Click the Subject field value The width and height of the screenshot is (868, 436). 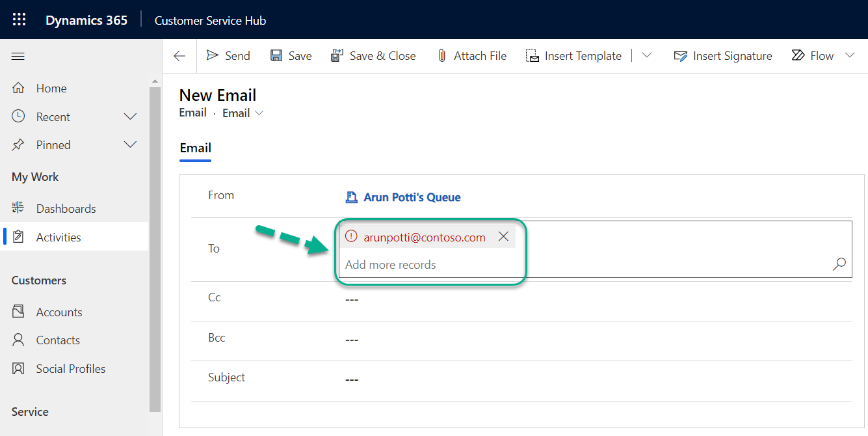(352, 379)
